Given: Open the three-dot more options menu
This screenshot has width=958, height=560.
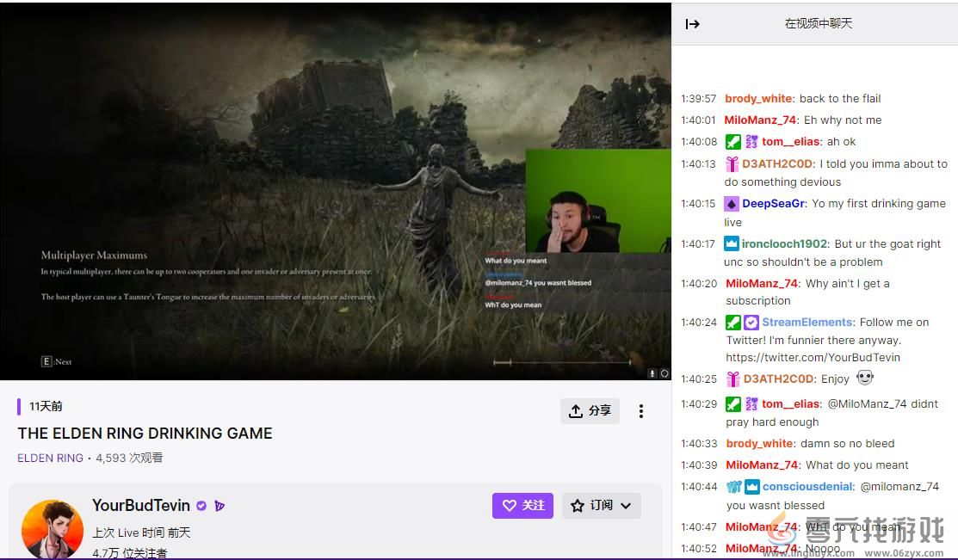Looking at the screenshot, I should pos(640,411).
